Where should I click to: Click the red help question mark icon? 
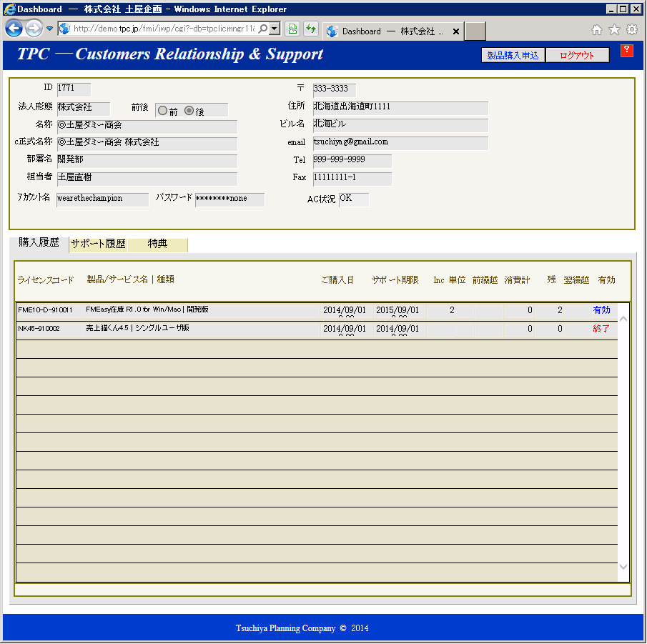[x=626, y=51]
